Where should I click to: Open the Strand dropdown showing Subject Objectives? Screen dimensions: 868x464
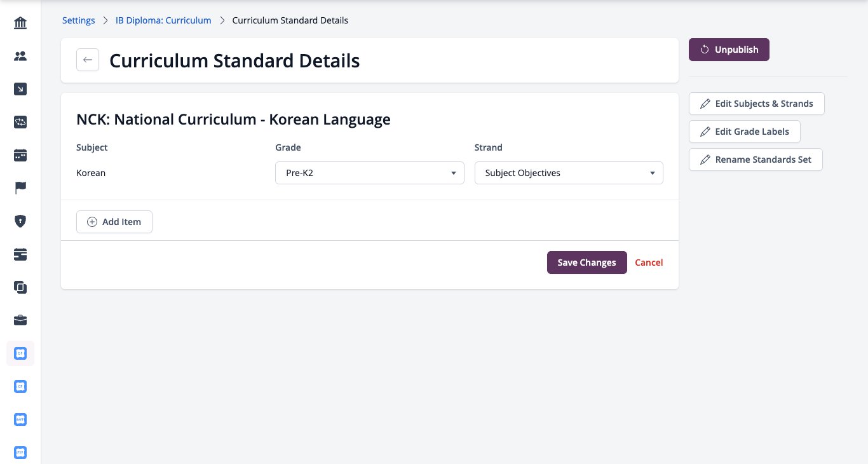tap(569, 173)
